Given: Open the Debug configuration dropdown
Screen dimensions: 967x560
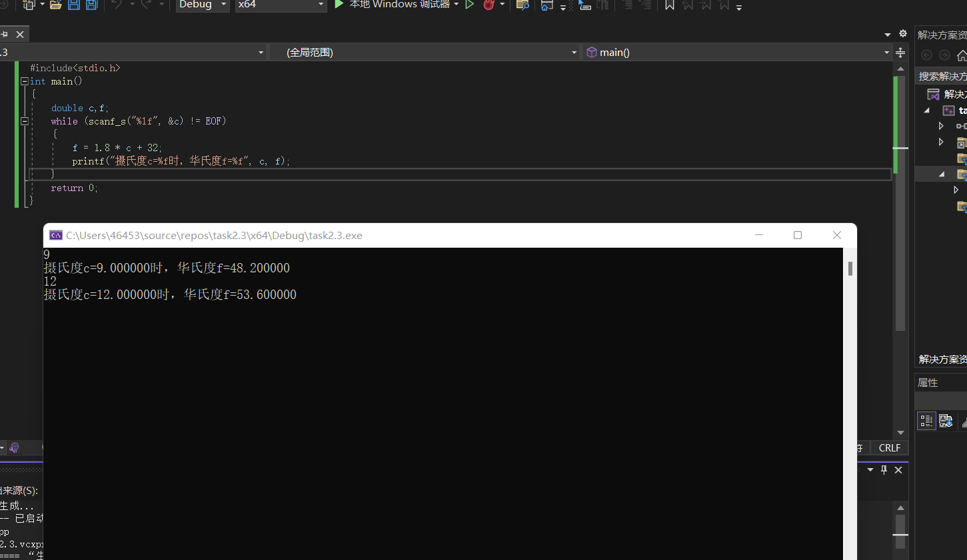Looking at the screenshot, I should pos(203,5).
